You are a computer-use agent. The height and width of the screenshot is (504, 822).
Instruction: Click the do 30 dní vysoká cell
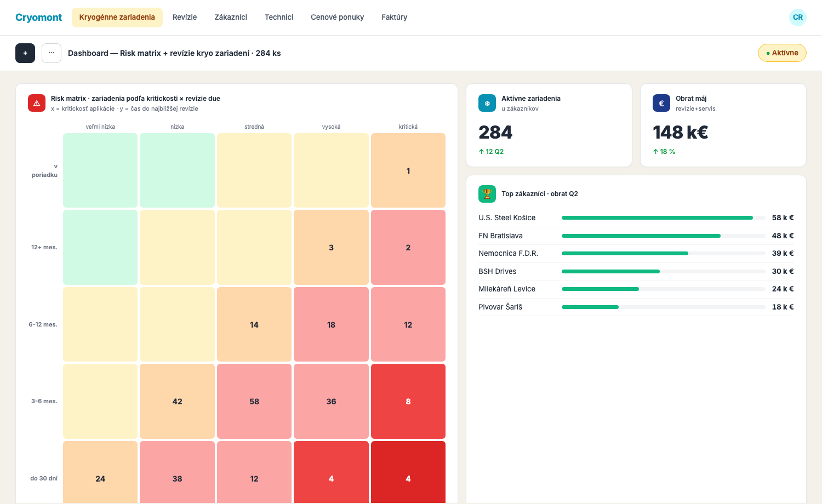coord(331,473)
